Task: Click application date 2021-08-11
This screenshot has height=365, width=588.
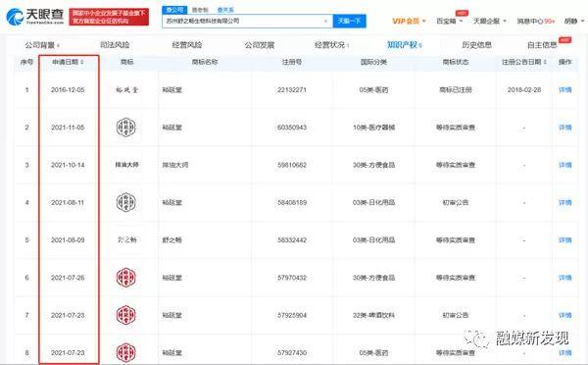Action: pyautogui.click(x=68, y=203)
